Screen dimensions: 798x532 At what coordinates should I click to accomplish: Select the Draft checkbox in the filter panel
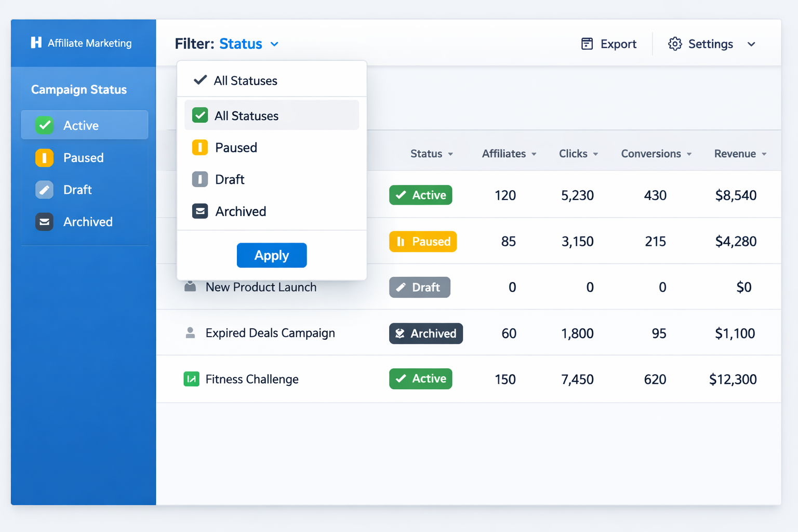pos(200,179)
